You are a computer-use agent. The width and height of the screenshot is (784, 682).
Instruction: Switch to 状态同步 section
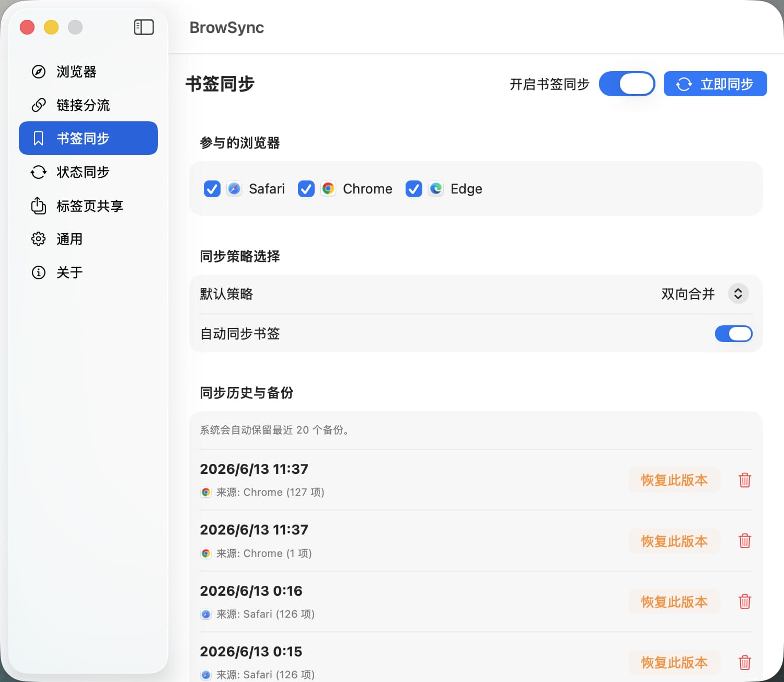pos(88,172)
